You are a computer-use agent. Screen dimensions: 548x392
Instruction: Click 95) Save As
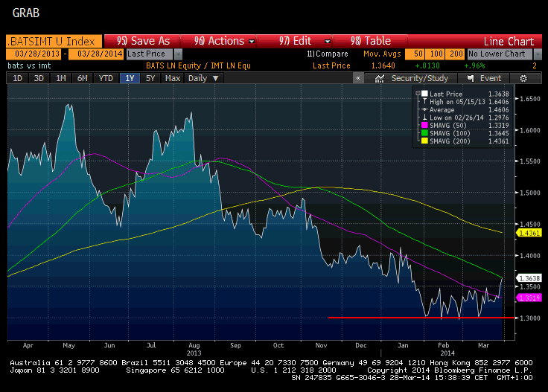pyautogui.click(x=143, y=41)
